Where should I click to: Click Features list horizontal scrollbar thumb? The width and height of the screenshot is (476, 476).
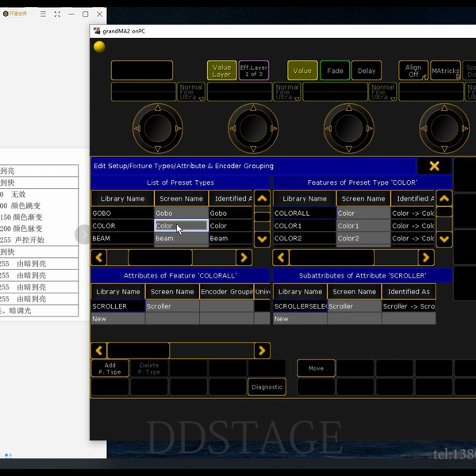click(332, 257)
